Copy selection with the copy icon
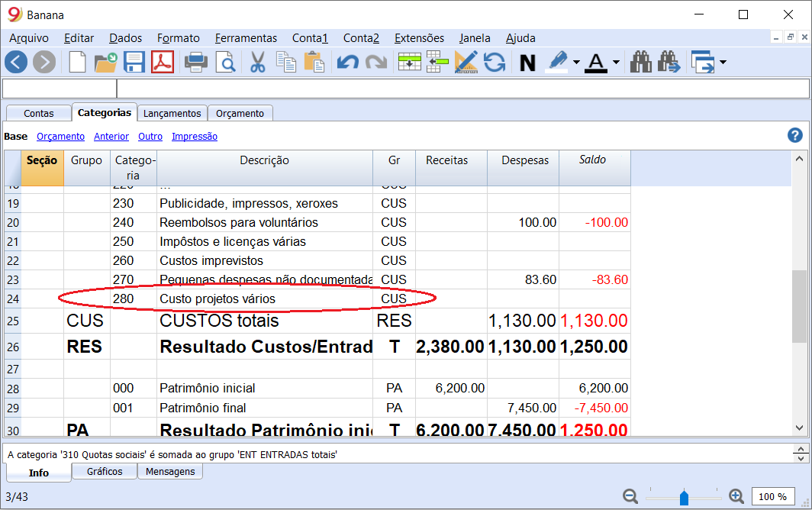Viewport: 812px width, 510px height. tap(286, 62)
